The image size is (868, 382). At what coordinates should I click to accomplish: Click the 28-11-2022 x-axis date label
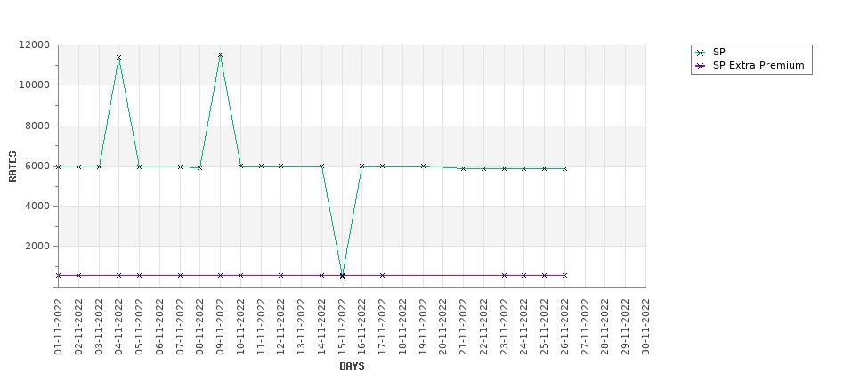point(605,327)
